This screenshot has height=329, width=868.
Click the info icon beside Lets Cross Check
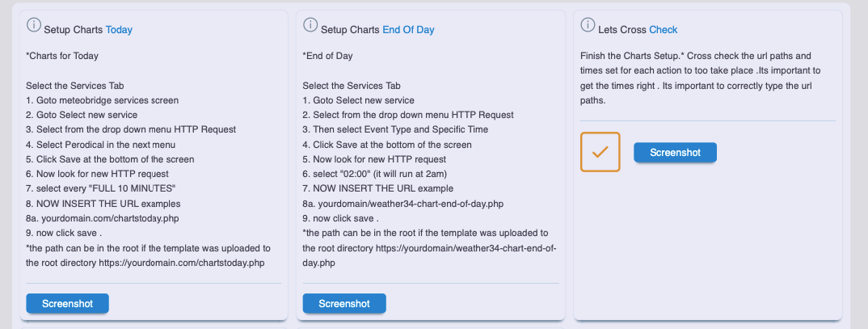coord(588,26)
